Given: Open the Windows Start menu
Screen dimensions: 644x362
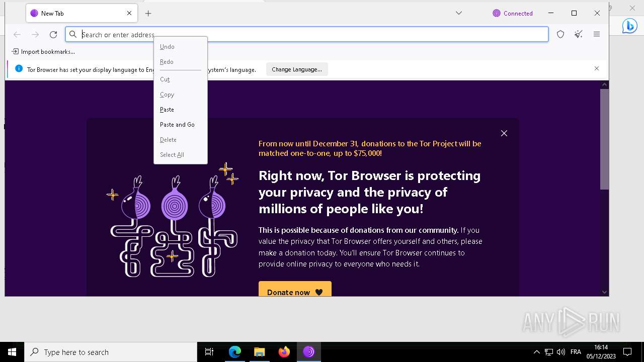Looking at the screenshot, I should (x=12, y=352).
